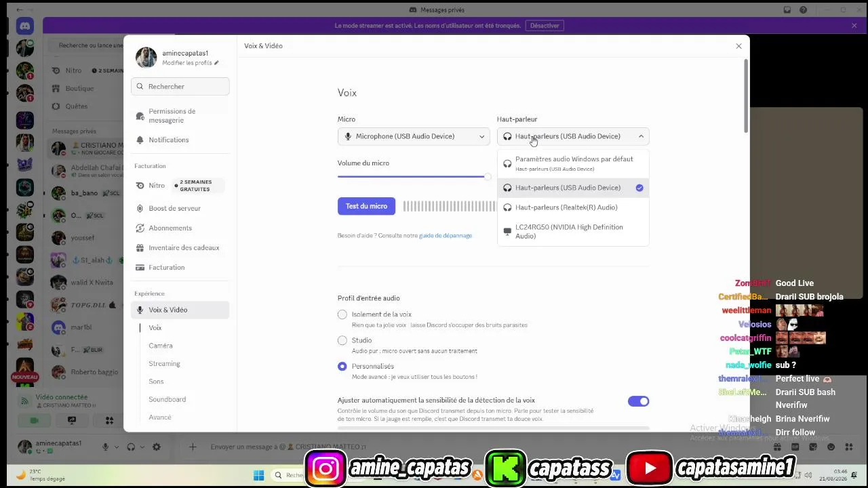Image resolution: width=868 pixels, height=488 pixels.
Task: Click the screen share button under Vidéo connectée
Action: pyautogui.click(x=72, y=420)
